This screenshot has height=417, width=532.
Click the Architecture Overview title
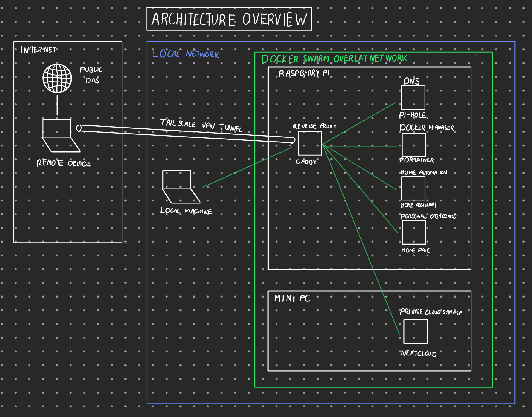(x=229, y=19)
